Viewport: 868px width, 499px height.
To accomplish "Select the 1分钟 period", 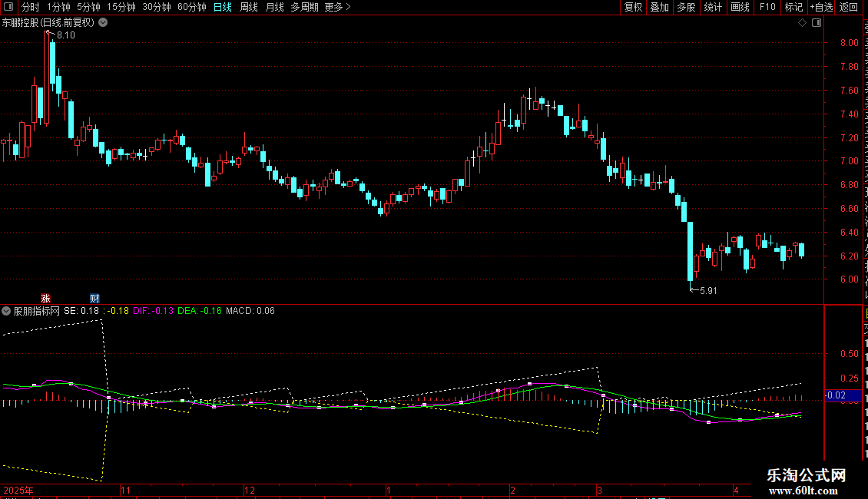I will click(x=58, y=7).
